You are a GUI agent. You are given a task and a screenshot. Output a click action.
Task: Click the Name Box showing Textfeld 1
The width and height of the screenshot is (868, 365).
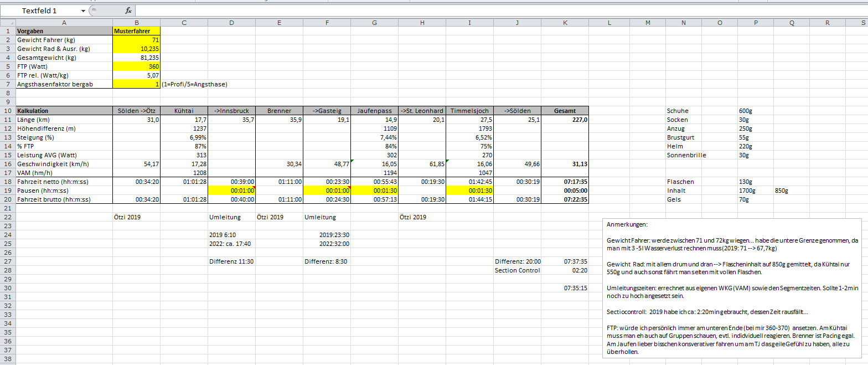[x=44, y=11]
